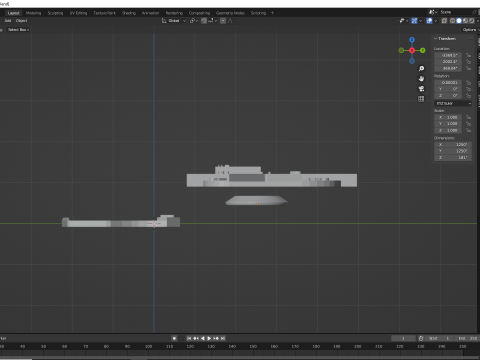Play the animation forward
Screen dimensions: 480x360
point(209,338)
